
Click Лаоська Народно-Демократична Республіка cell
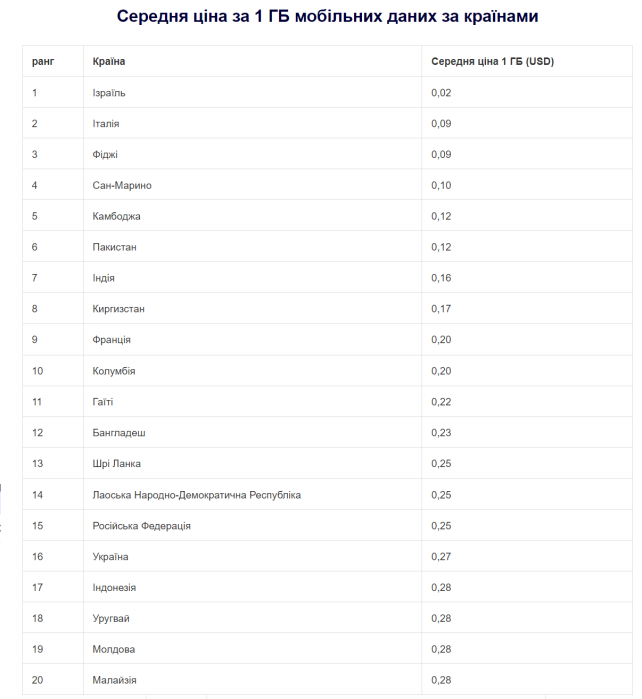(x=196, y=495)
